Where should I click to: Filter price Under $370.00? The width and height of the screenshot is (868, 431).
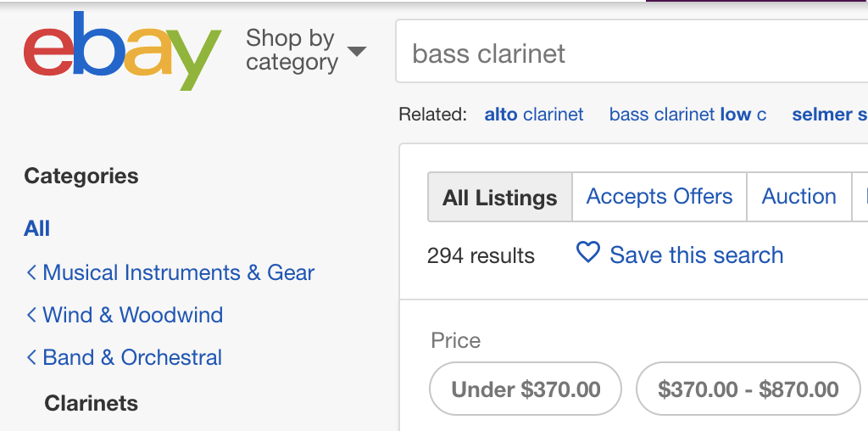pyautogui.click(x=526, y=389)
